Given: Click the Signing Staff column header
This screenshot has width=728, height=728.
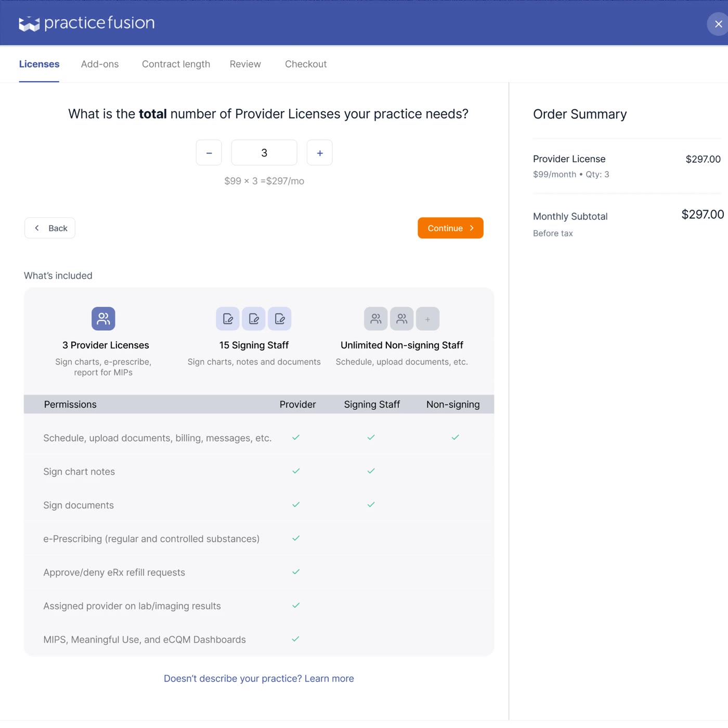Looking at the screenshot, I should (372, 405).
